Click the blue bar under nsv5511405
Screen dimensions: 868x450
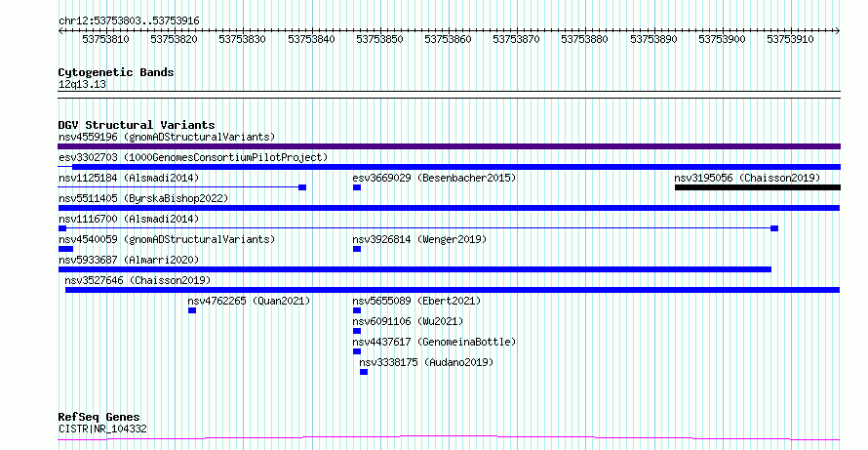click(449, 208)
